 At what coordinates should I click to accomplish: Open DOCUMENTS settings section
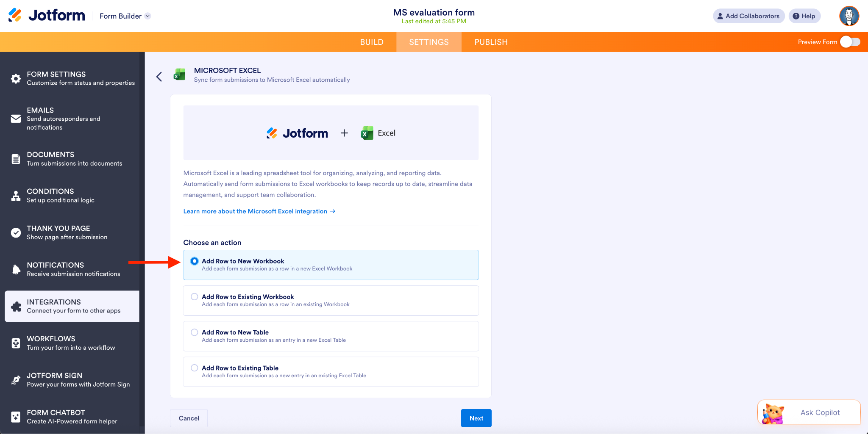point(72,159)
